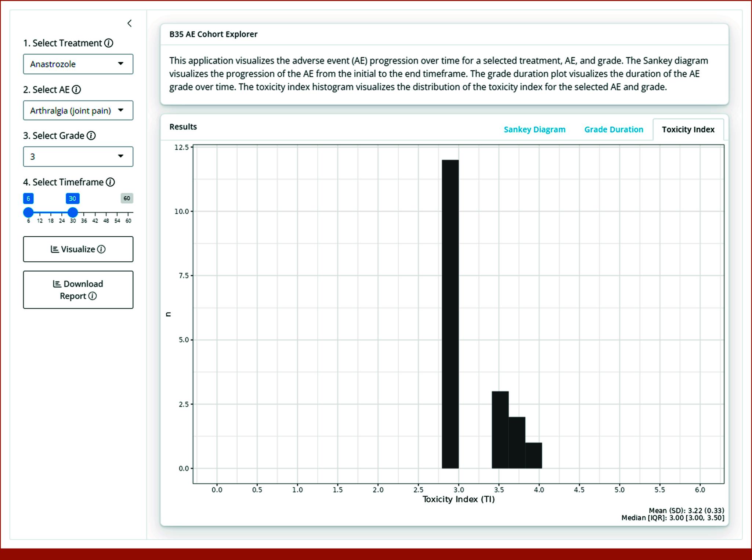Collapse the sidebar with the chevron icon
The width and height of the screenshot is (752, 560).
pyautogui.click(x=129, y=23)
